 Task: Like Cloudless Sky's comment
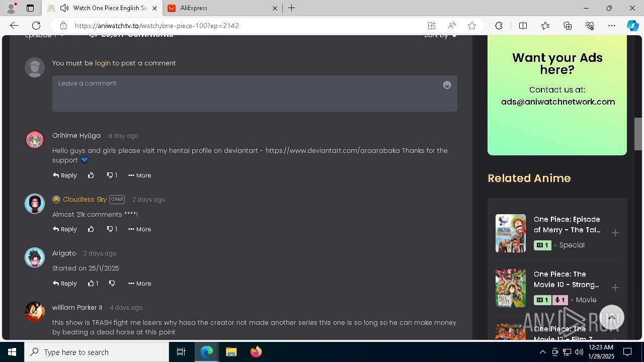[91, 229]
